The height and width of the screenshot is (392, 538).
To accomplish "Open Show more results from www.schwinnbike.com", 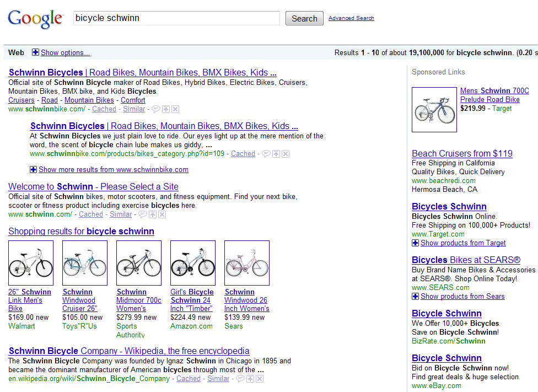I will coord(114,170).
